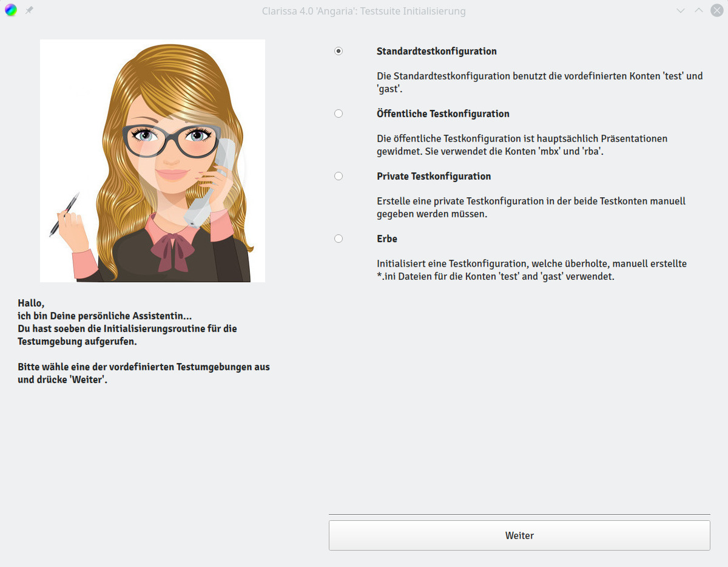This screenshot has width=728, height=567.
Task: Click the assistant portrait image
Action: (x=152, y=161)
